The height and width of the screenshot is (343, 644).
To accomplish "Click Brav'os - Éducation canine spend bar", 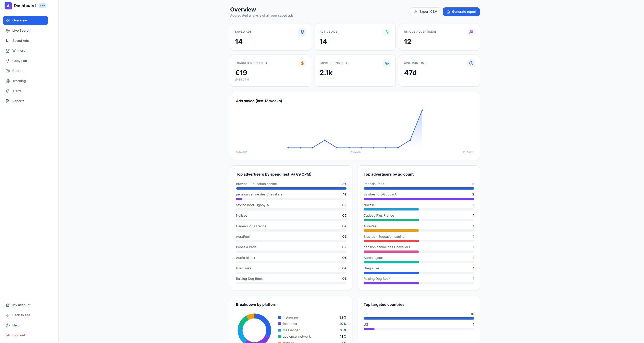I will click(x=291, y=189).
